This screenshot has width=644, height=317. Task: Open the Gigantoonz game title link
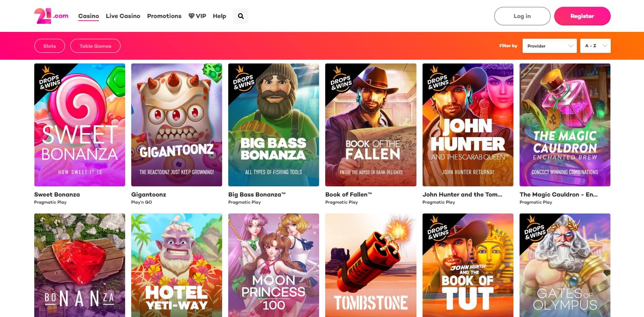pos(149,194)
